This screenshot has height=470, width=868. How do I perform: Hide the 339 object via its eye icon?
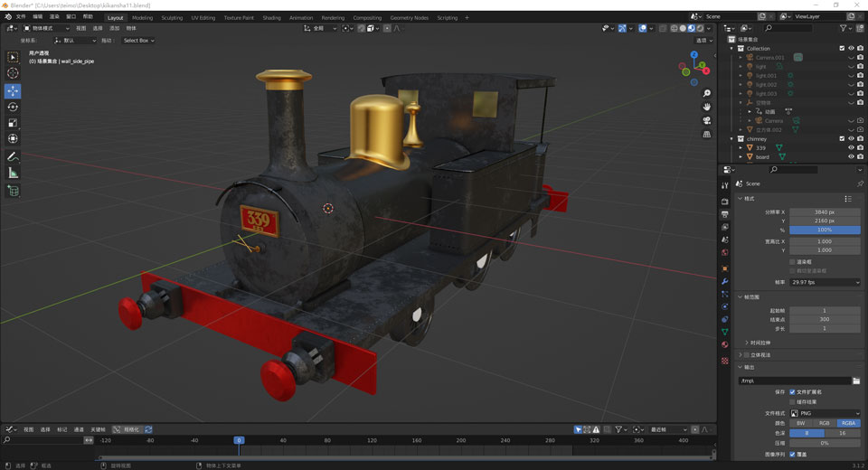[851, 147]
